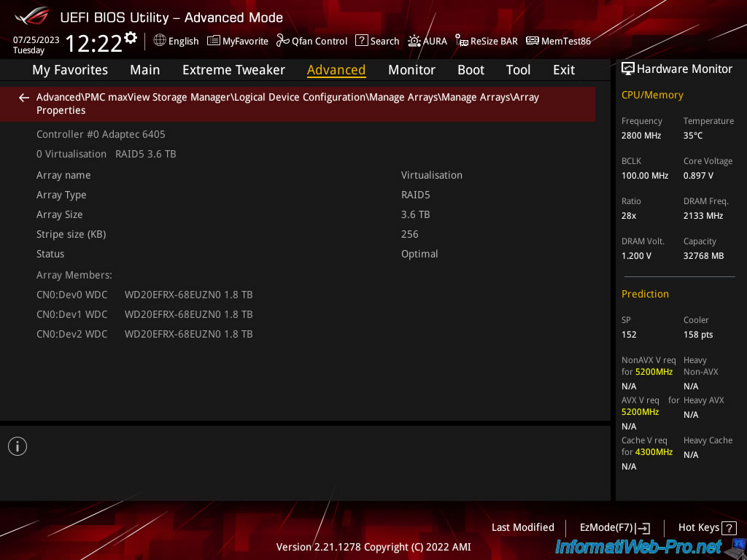Click the back arrow in breadcrumb bar
The image size is (747, 560).
click(x=24, y=98)
